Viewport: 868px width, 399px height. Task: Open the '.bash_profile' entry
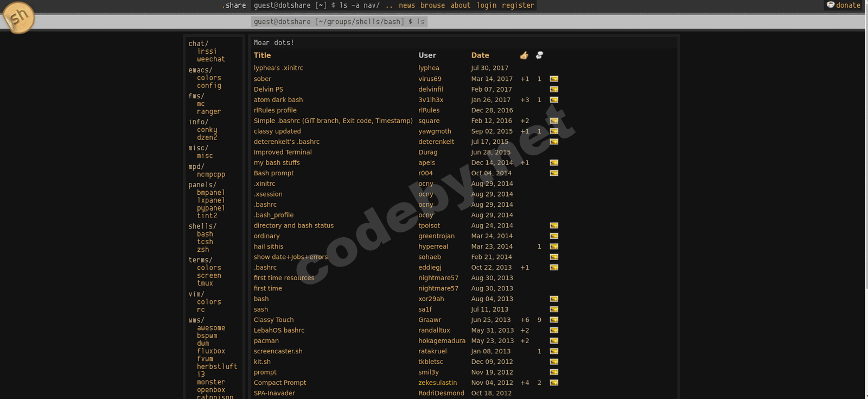click(x=273, y=215)
